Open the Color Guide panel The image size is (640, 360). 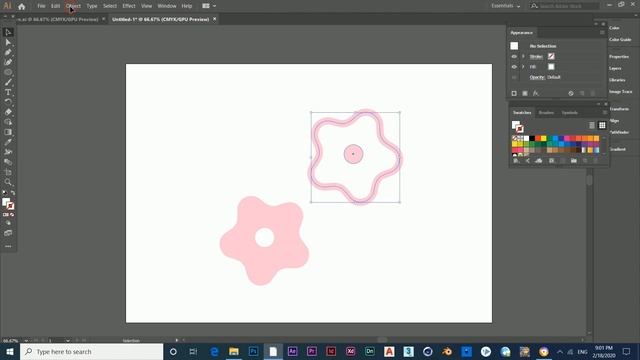620,40
